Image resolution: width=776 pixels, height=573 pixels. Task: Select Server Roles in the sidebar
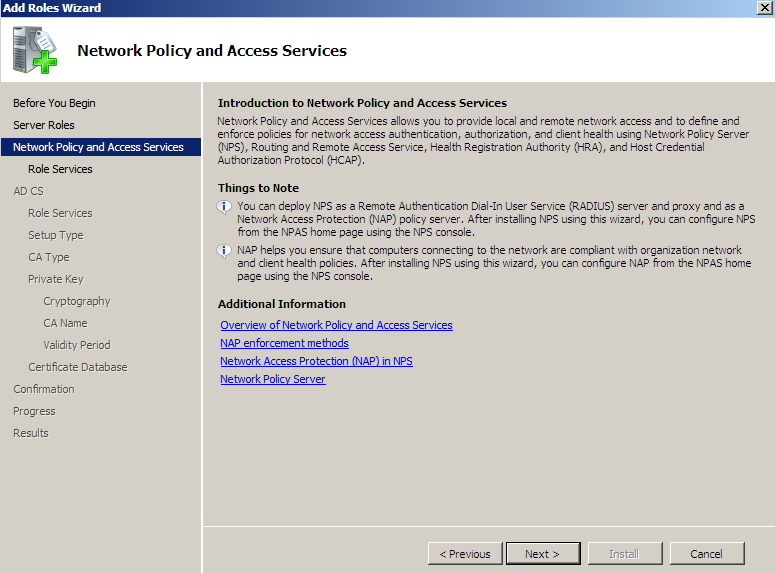(44, 125)
